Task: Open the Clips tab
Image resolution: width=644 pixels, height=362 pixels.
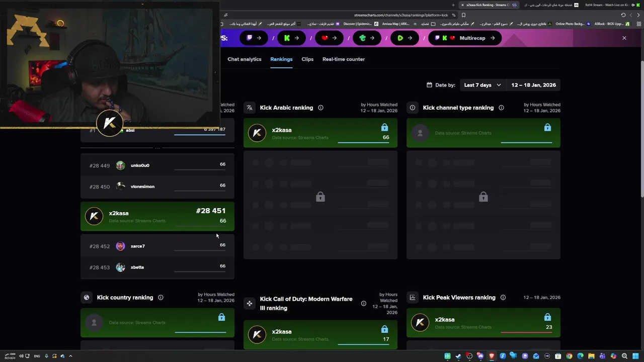Action: (307, 59)
